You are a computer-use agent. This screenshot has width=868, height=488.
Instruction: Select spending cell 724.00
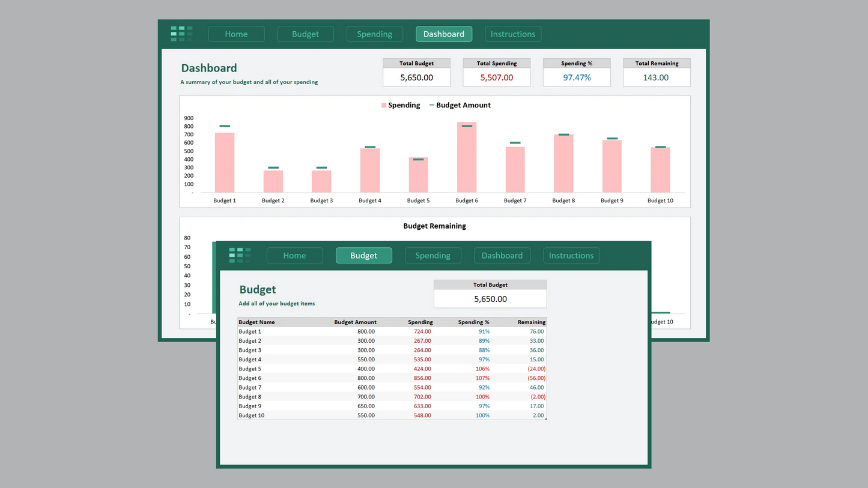pyautogui.click(x=422, y=331)
